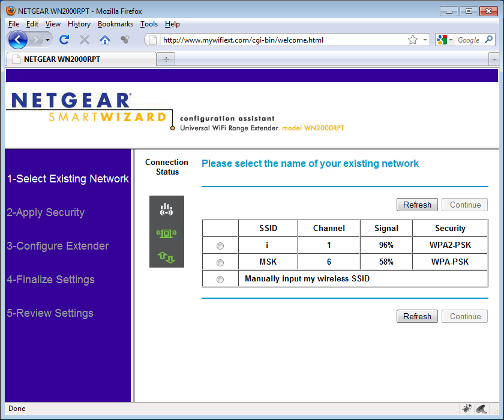Viewport: 504px width, 420px height.
Task: Click the Security column header
Action: pos(450,228)
